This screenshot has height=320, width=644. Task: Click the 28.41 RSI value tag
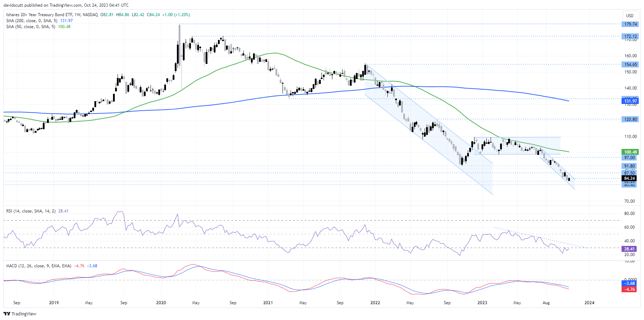tap(630, 249)
